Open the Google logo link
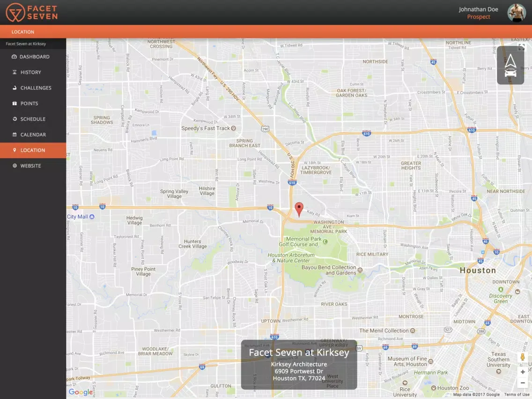Image resolution: width=532 pixels, height=399 pixels. (x=81, y=392)
